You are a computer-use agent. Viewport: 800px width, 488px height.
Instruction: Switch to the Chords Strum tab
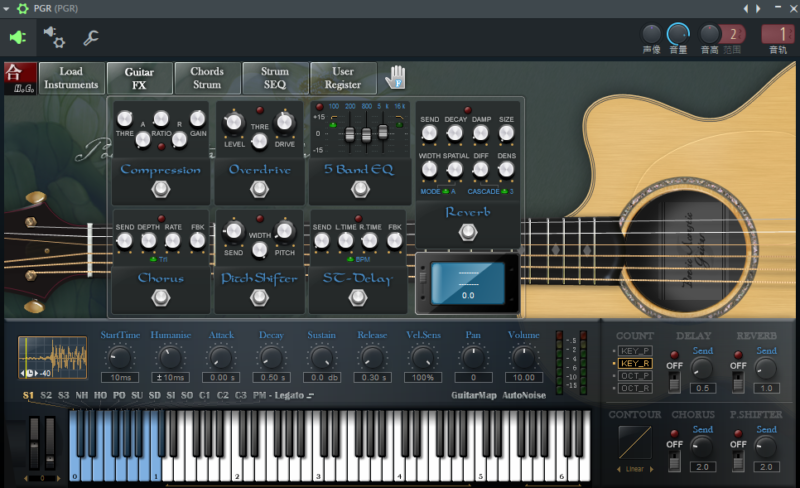tap(207, 78)
